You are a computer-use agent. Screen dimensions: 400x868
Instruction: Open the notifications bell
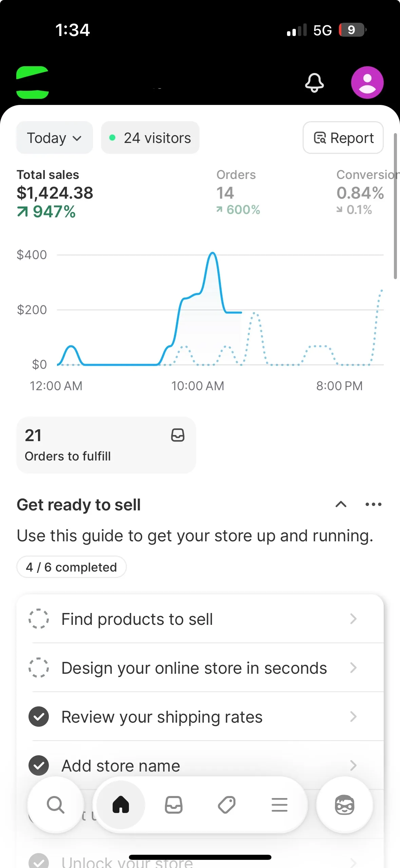click(315, 83)
